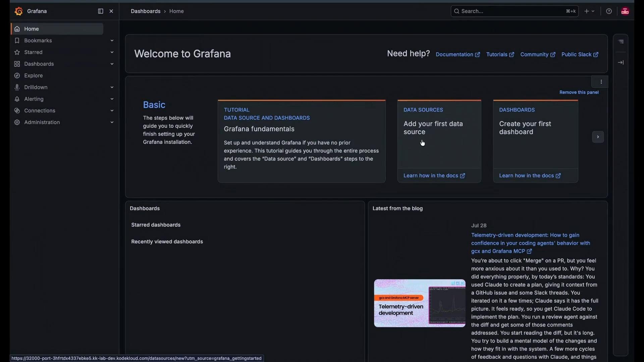Open the Help question mark icon

click(x=609, y=11)
